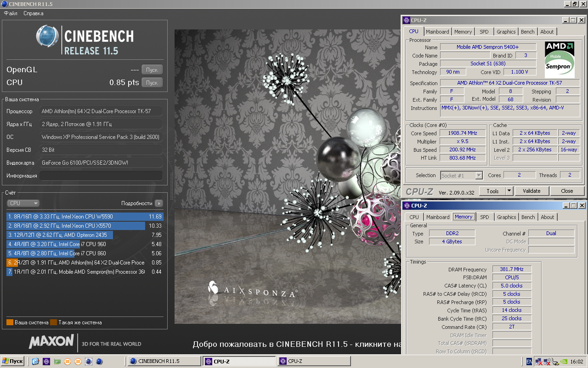The width and height of the screenshot is (588, 368).
Task: Open About tab in CPU-Z memory window
Action: (x=548, y=217)
